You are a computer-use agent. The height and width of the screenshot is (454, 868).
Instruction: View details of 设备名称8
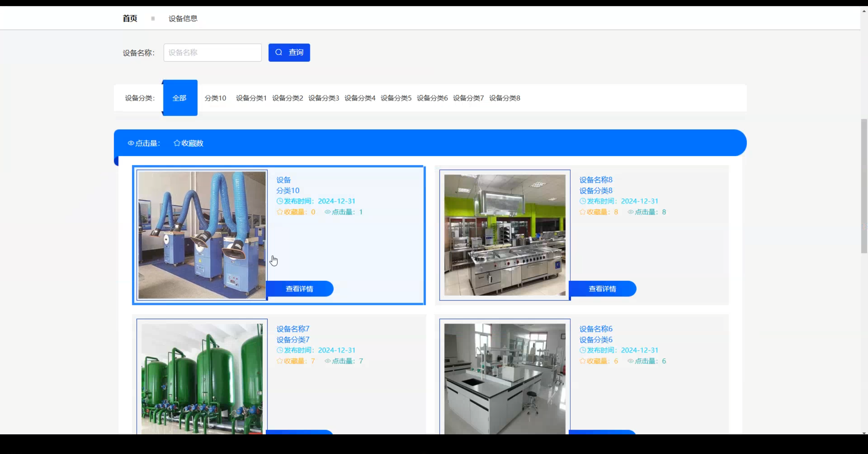click(602, 289)
